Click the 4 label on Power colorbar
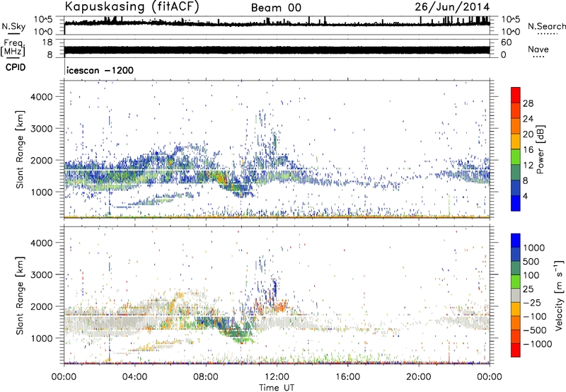The width and height of the screenshot is (566, 392). (525, 196)
